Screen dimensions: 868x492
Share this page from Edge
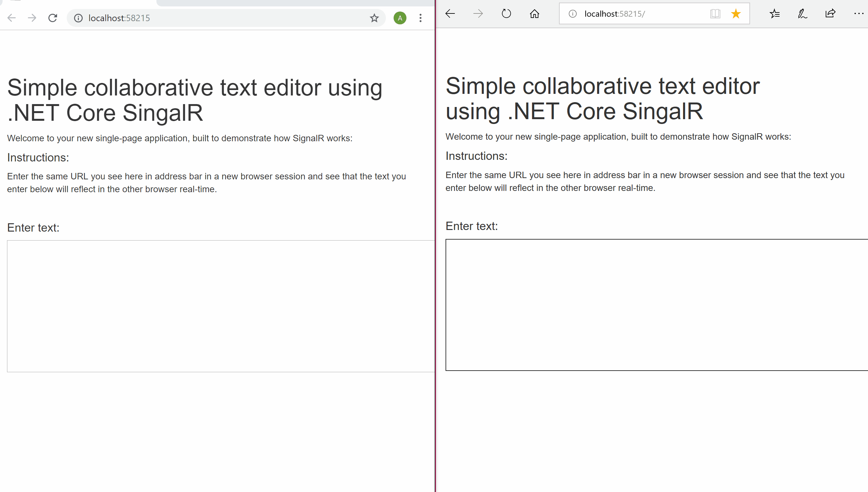pos(830,13)
